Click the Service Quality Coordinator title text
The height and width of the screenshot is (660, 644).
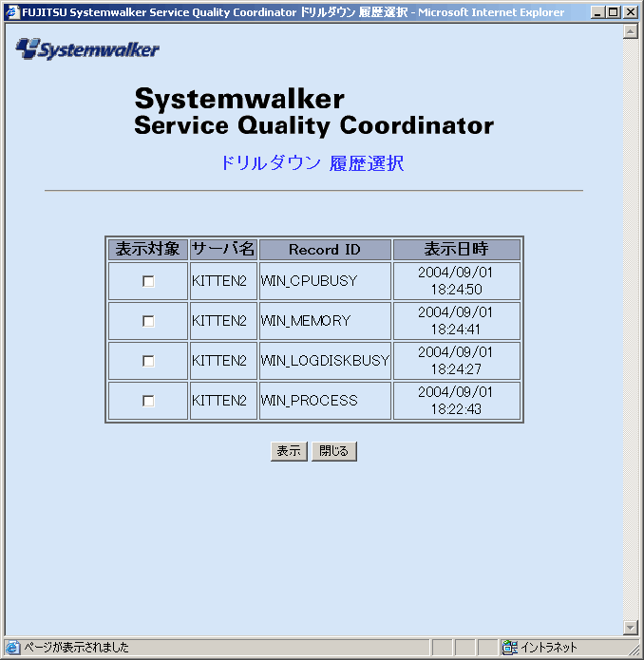tap(314, 126)
